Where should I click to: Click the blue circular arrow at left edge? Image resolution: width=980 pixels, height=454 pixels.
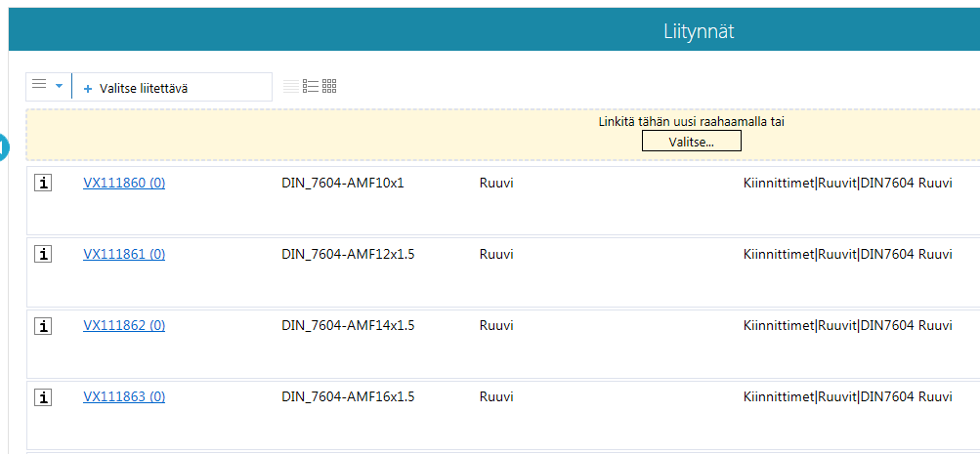[3, 147]
